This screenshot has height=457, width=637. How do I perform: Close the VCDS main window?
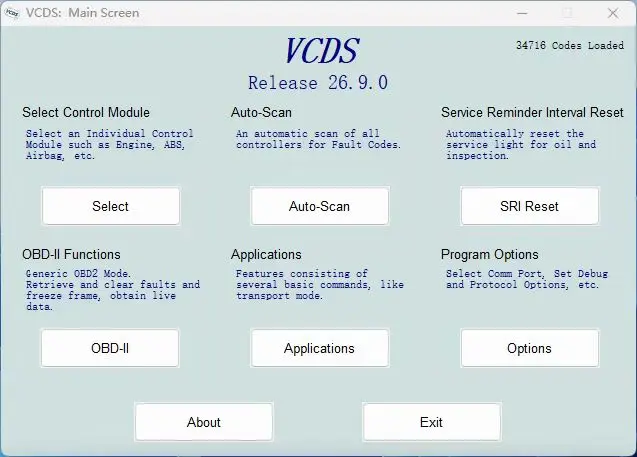pos(613,13)
